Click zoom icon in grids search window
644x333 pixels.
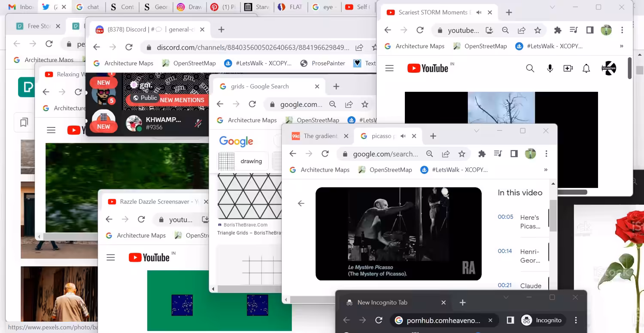tap(332, 104)
